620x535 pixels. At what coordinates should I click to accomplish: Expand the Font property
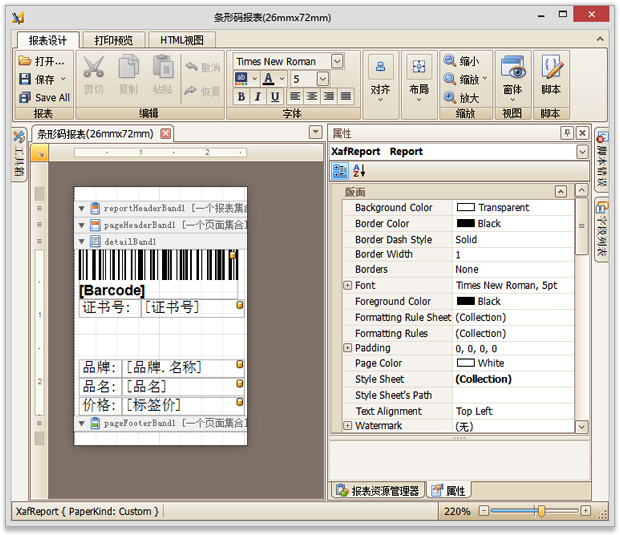[x=347, y=285]
